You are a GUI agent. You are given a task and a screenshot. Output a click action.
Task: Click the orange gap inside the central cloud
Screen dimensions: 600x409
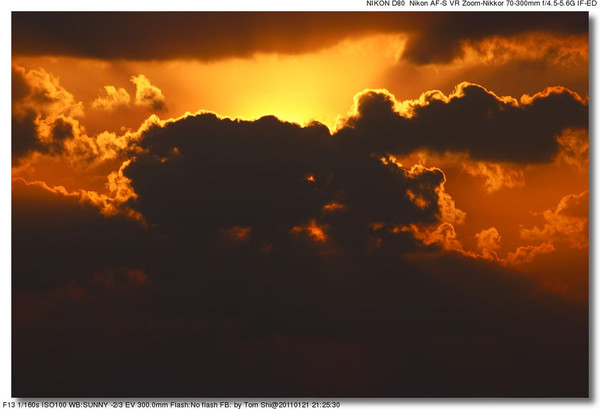coord(313,231)
